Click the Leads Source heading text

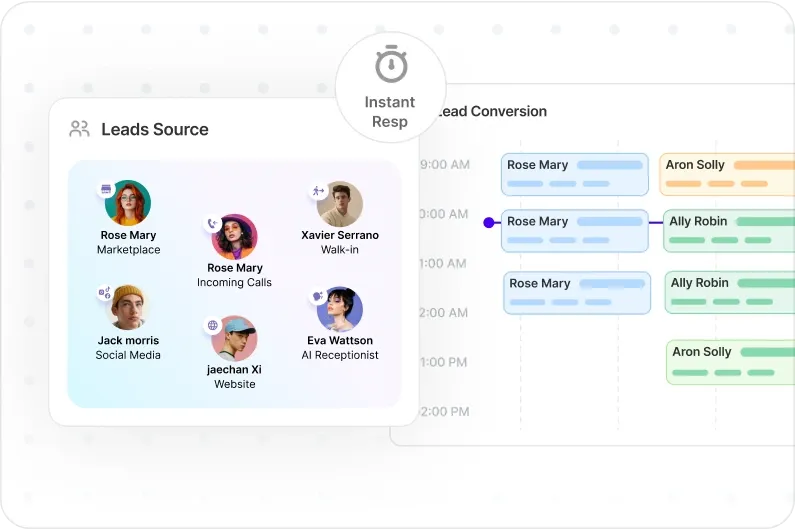tap(155, 129)
